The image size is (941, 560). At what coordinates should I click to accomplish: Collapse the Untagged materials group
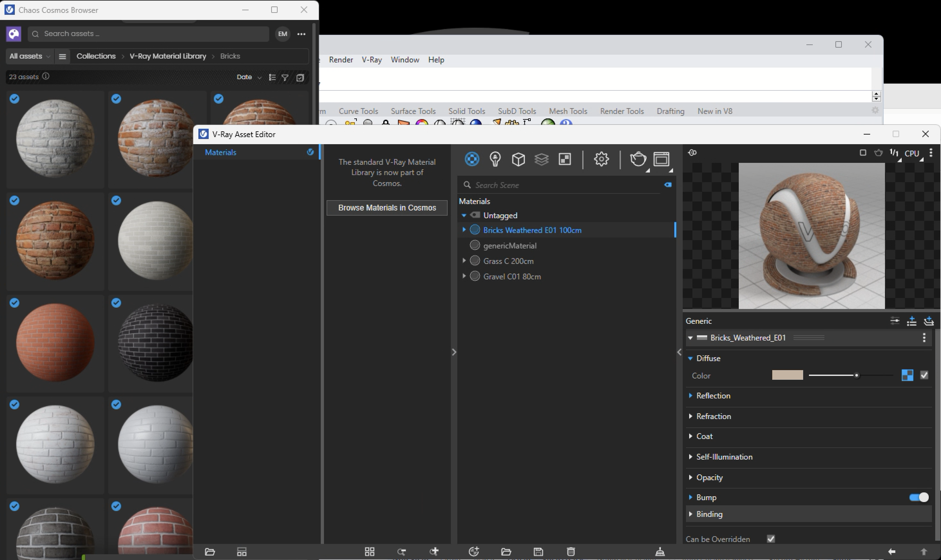(464, 216)
